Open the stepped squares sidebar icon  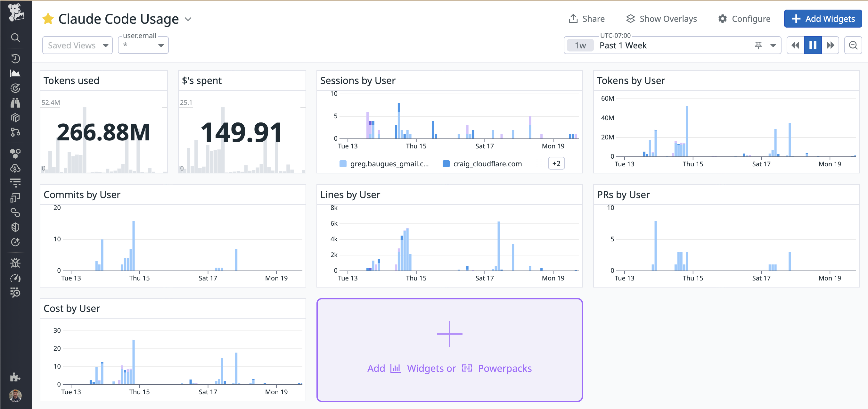15,197
